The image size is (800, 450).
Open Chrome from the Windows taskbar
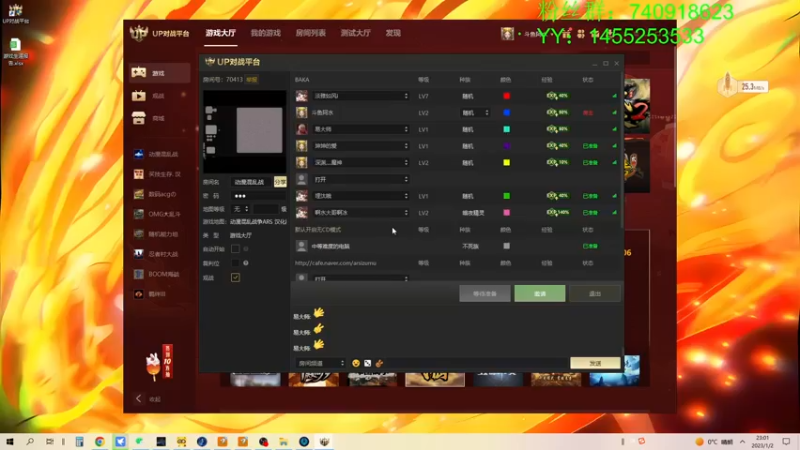(x=99, y=441)
